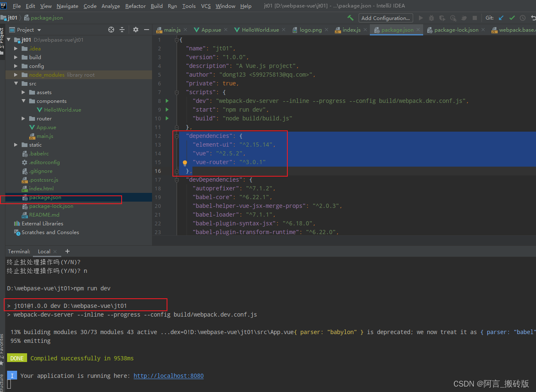
Task: Expand the static folder
Action: 16,145
